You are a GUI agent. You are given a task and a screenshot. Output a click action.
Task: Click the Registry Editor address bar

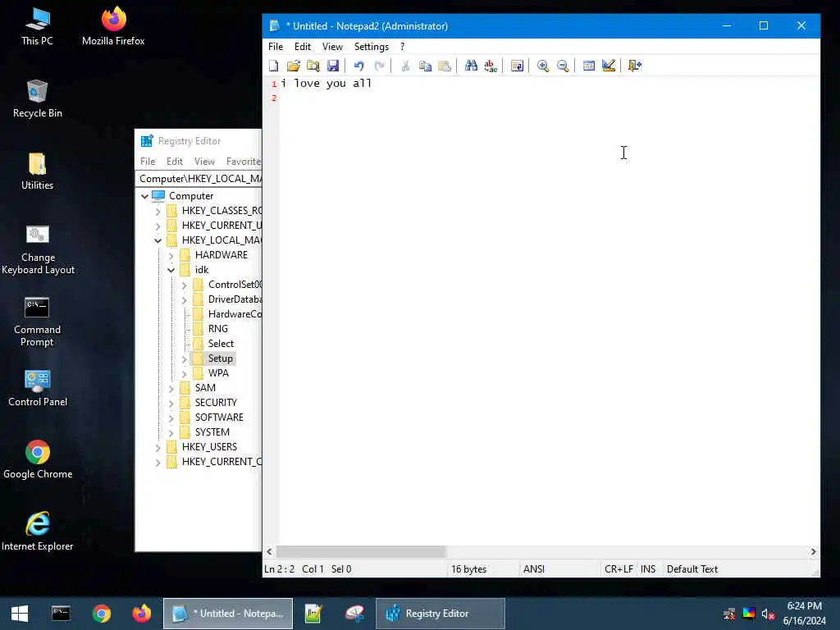pyautogui.click(x=199, y=178)
